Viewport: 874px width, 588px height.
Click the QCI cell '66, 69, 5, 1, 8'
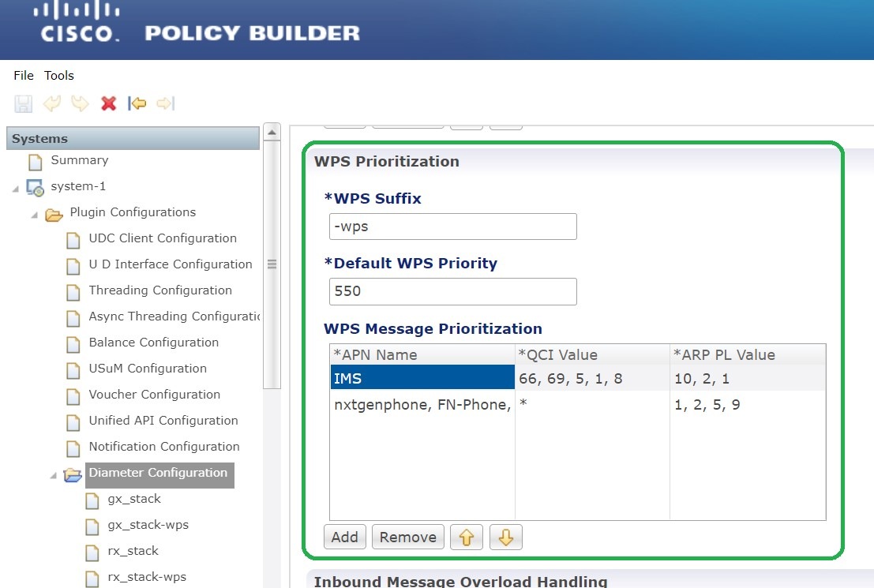click(592, 378)
